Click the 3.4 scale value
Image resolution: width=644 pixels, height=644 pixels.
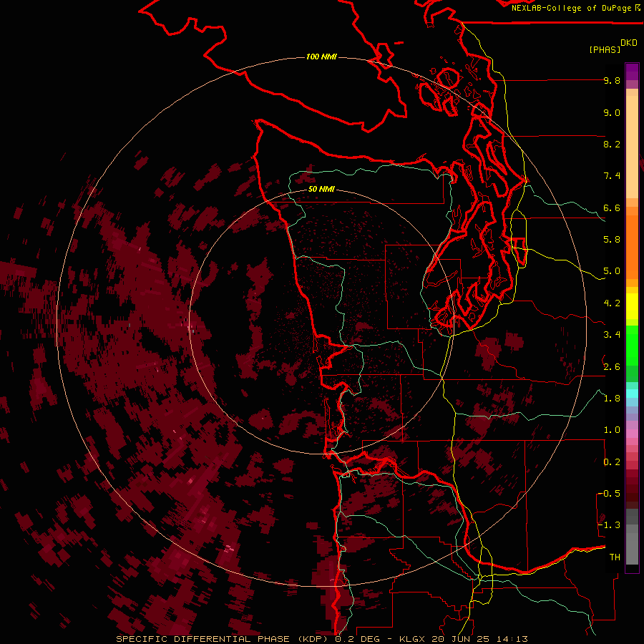point(612,335)
